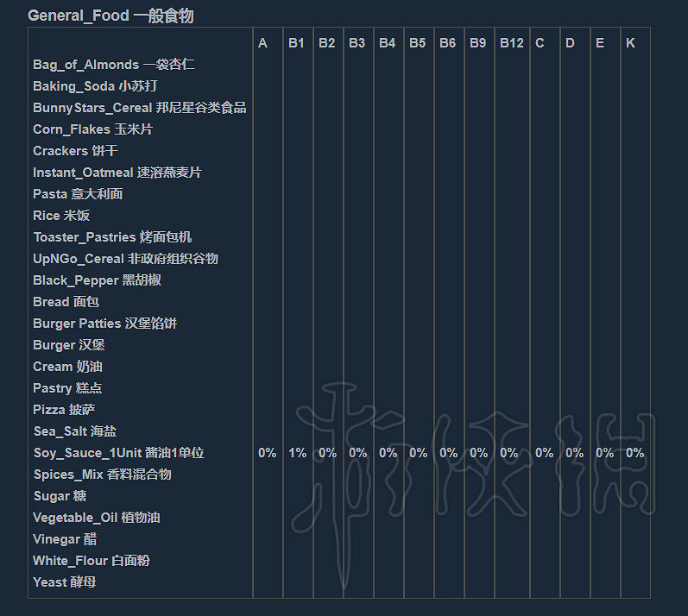The height and width of the screenshot is (616, 688).
Task: Select BunnyStars_Cereal in the food list
Action: 139,108
